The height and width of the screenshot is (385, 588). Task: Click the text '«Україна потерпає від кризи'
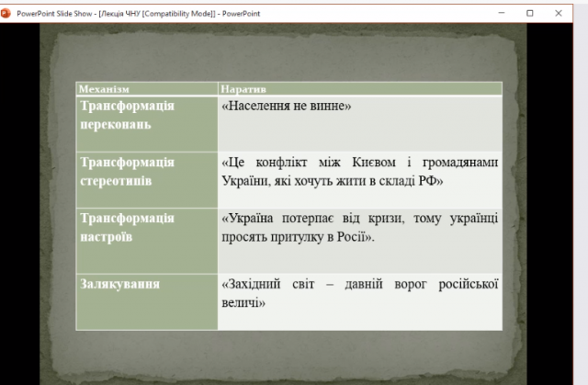pos(313,218)
